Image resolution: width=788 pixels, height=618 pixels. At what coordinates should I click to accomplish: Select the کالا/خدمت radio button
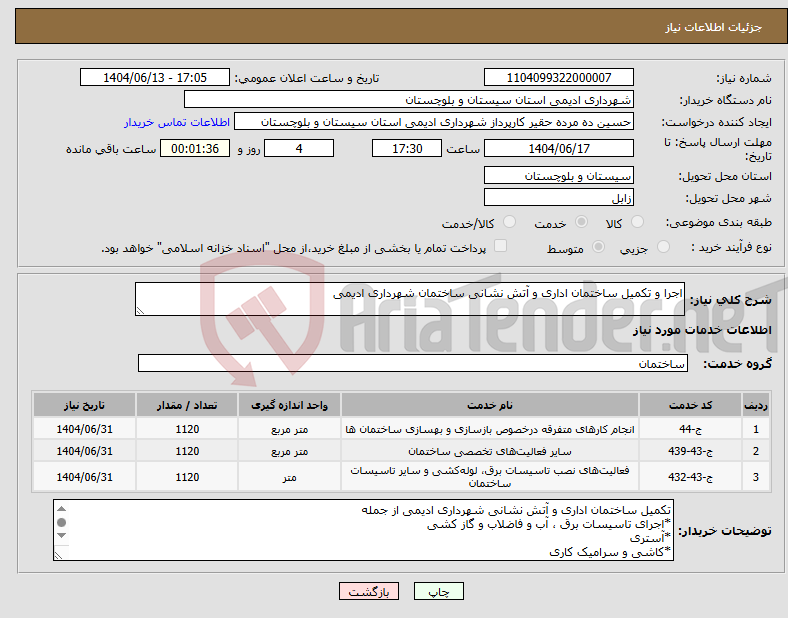(510, 222)
